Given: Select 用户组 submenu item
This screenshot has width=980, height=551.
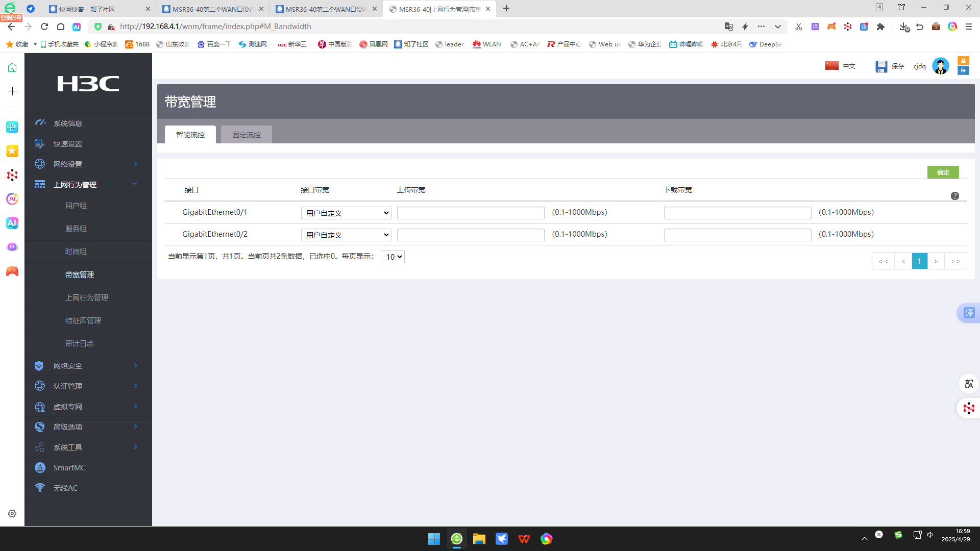Looking at the screenshot, I should tap(76, 206).
